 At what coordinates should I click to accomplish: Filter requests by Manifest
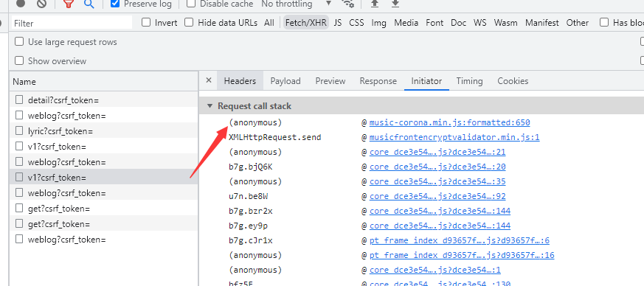(542, 23)
